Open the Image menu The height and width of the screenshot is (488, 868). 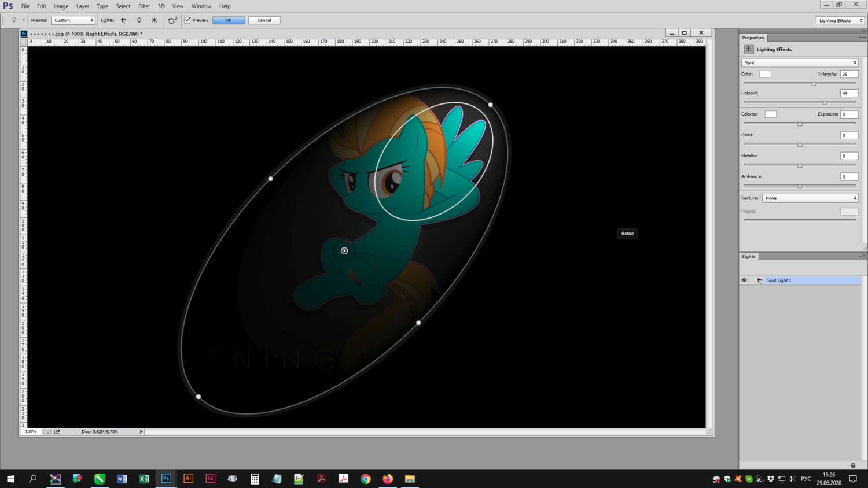point(61,6)
